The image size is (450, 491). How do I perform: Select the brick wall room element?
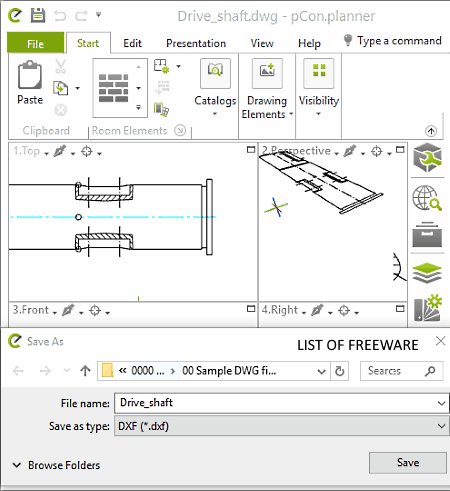[x=113, y=88]
